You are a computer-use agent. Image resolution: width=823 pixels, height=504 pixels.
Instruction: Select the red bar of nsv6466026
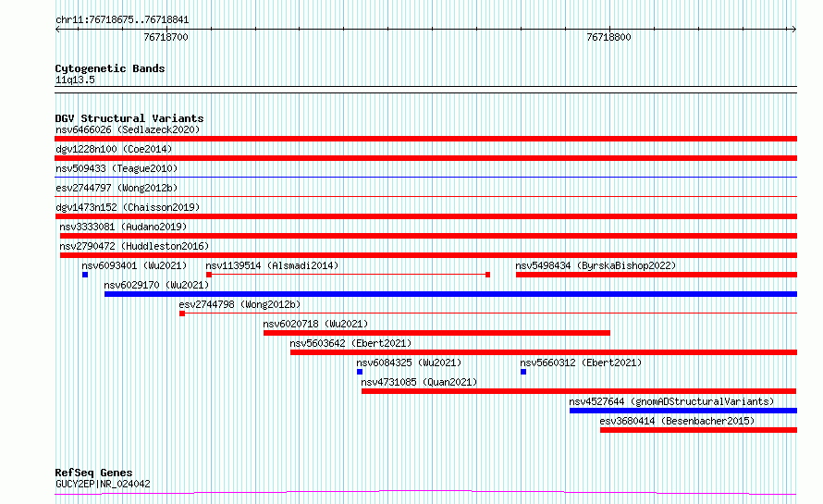[425, 139]
